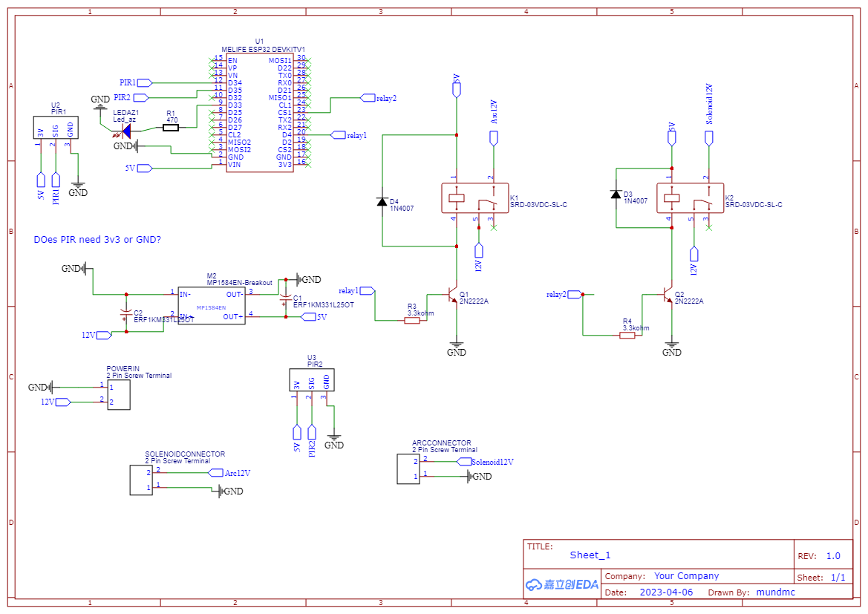Click the D4 1N4007 diode symbol
This screenshot has width=868, height=614.
click(x=382, y=202)
